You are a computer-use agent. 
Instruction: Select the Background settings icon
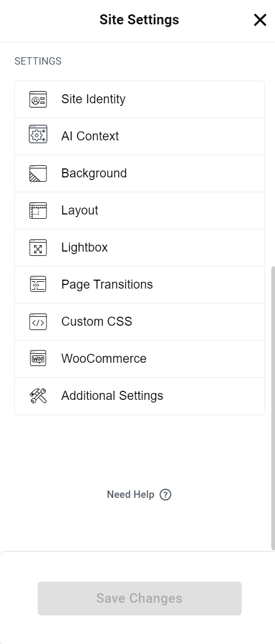(x=38, y=174)
